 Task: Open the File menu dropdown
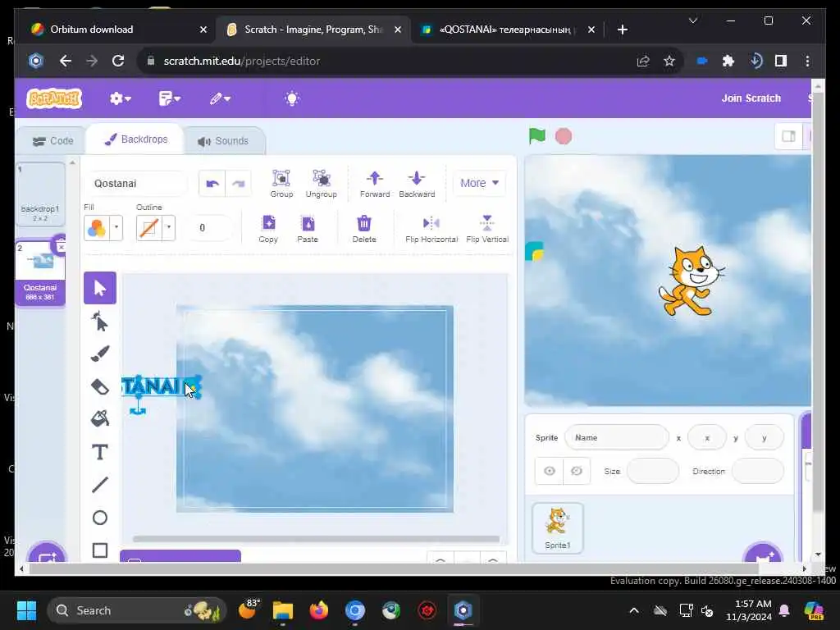pyautogui.click(x=169, y=98)
